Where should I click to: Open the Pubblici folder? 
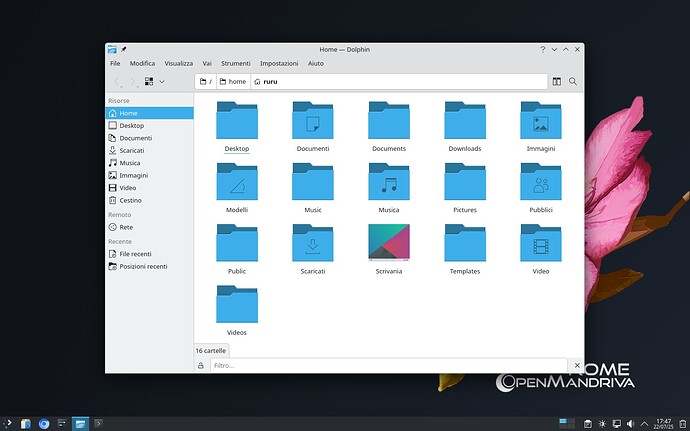click(x=540, y=182)
